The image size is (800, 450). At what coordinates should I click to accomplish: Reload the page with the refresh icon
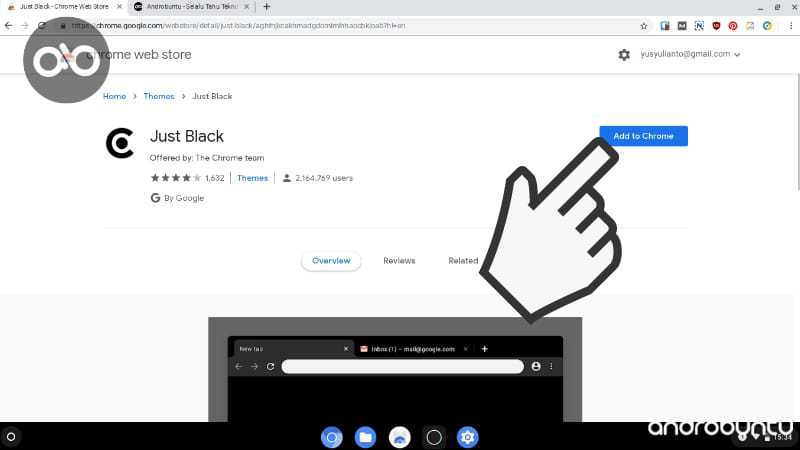click(42, 26)
